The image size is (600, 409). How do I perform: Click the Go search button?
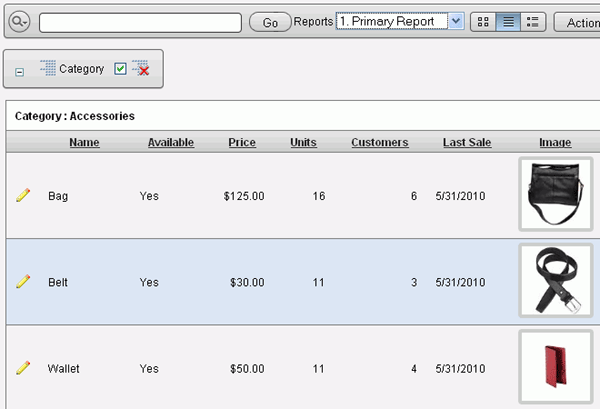pos(269,21)
